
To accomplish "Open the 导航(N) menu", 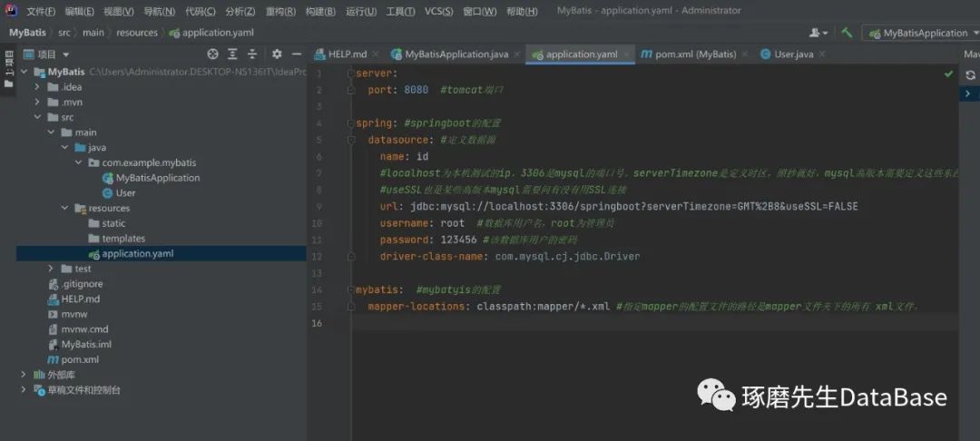I will pyautogui.click(x=160, y=11).
